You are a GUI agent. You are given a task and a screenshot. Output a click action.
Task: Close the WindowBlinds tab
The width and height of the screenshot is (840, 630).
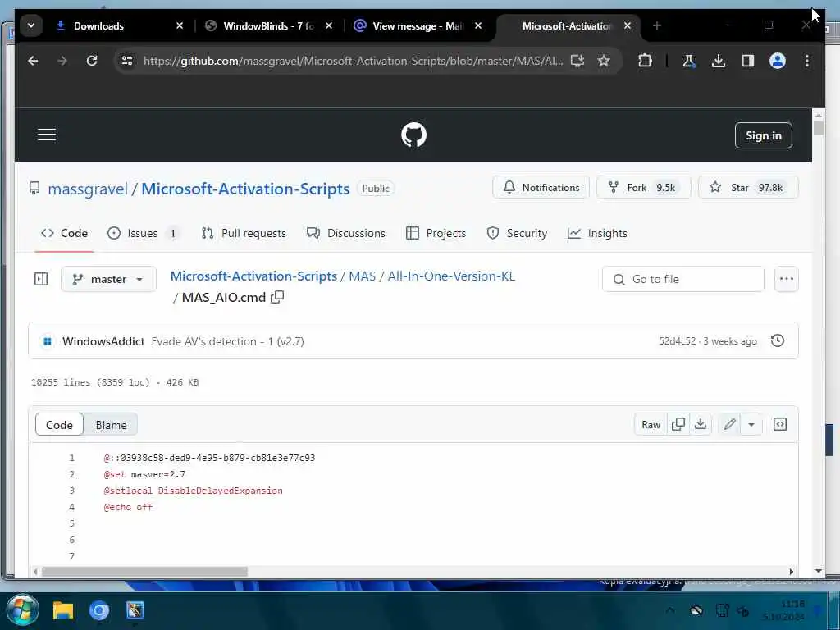coord(329,25)
